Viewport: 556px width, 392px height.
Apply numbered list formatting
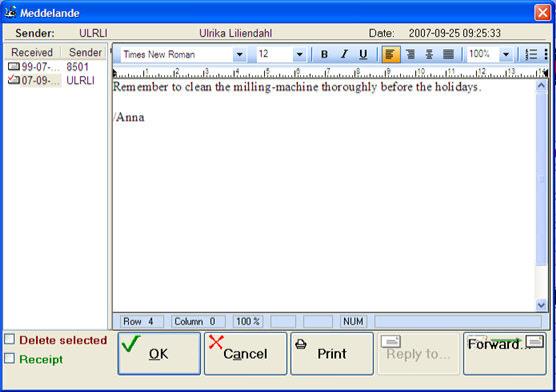(x=531, y=54)
